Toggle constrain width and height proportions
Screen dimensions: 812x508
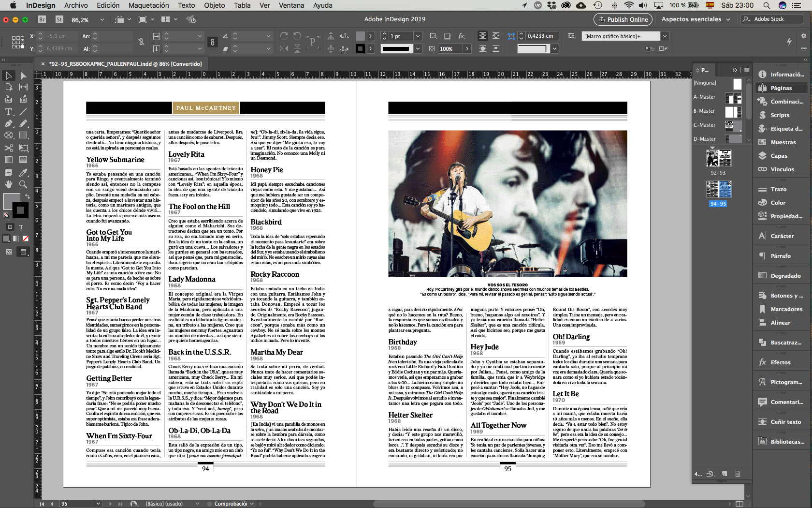[141, 42]
